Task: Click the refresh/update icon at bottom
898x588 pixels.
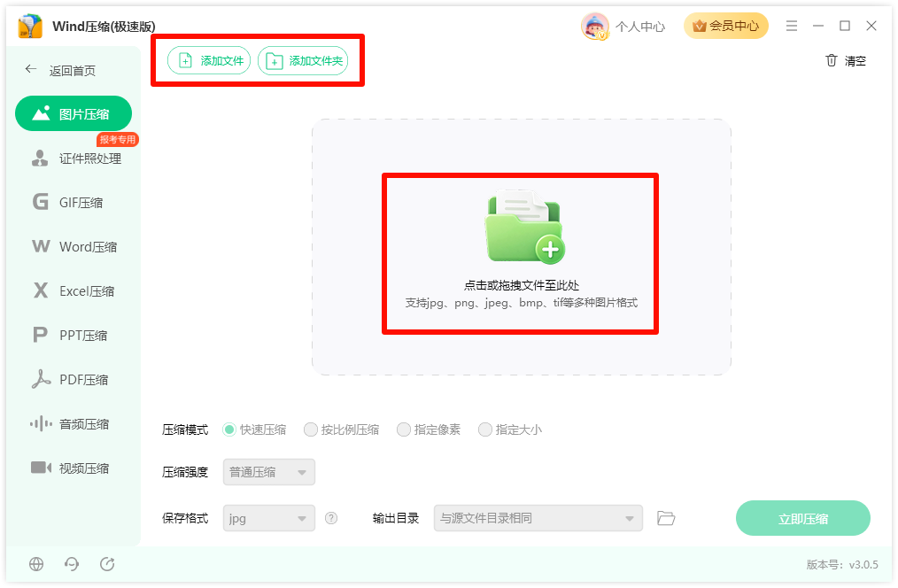Action: [x=107, y=564]
